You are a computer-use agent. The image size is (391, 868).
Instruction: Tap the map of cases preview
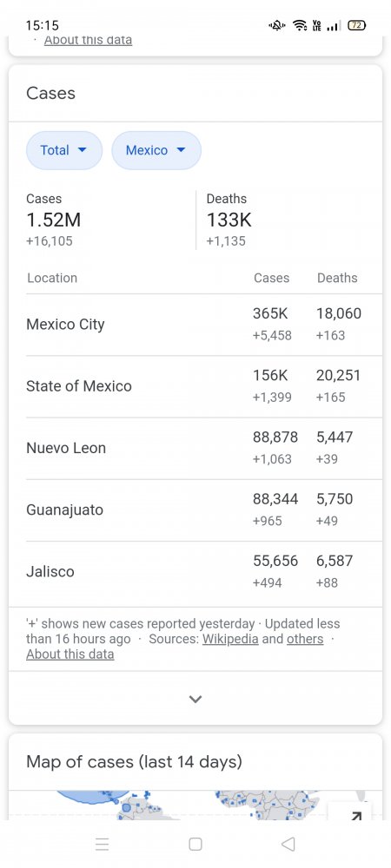[195, 805]
